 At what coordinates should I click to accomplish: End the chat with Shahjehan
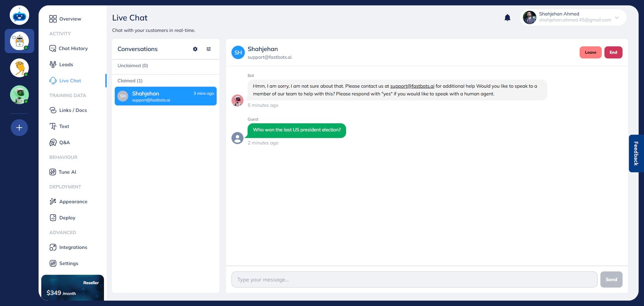613,52
